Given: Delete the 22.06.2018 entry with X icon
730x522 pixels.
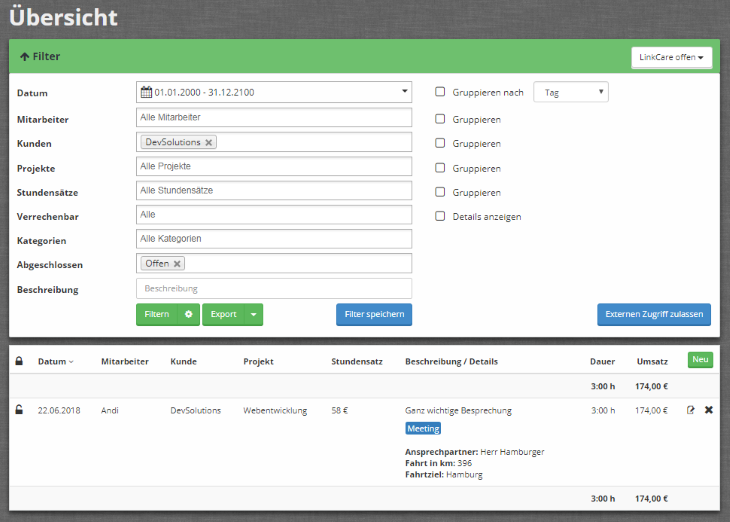Looking at the screenshot, I should 709,410.
